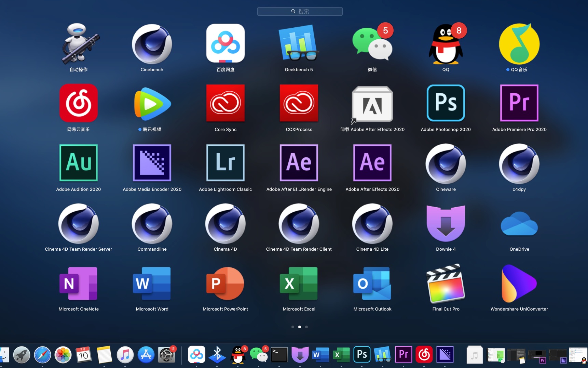Click 卸载 Adobe After Effects 2020 uninstaller
Viewport: 588px width, 368px height.
(x=372, y=104)
